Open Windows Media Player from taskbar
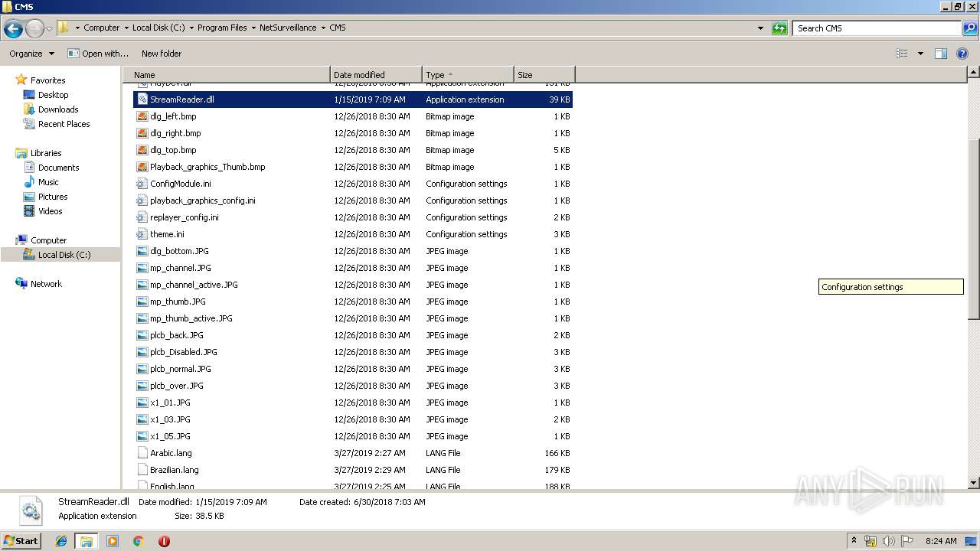The width and height of the screenshot is (980, 551). pos(113,541)
